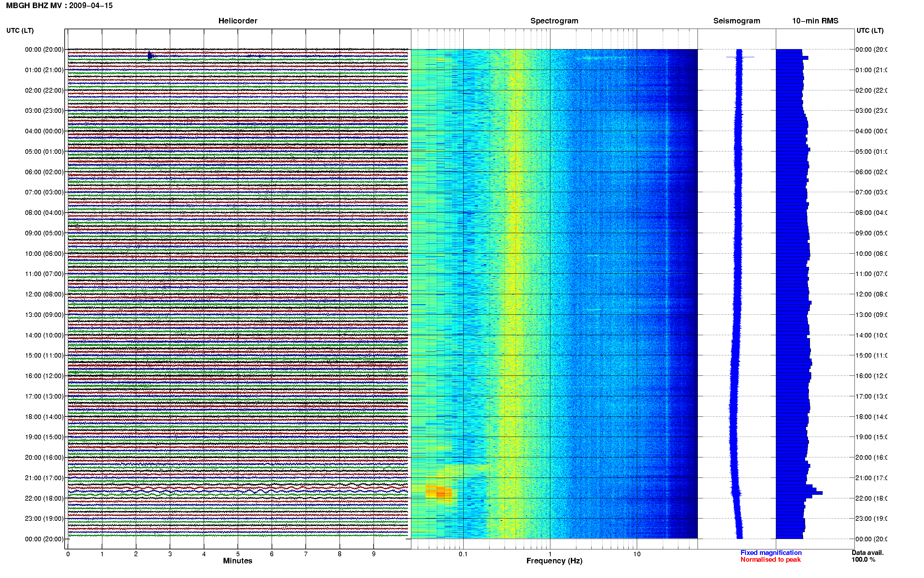Click the left 23:00 (19:00) time label
Screen dimensions: 924x578
(44, 519)
